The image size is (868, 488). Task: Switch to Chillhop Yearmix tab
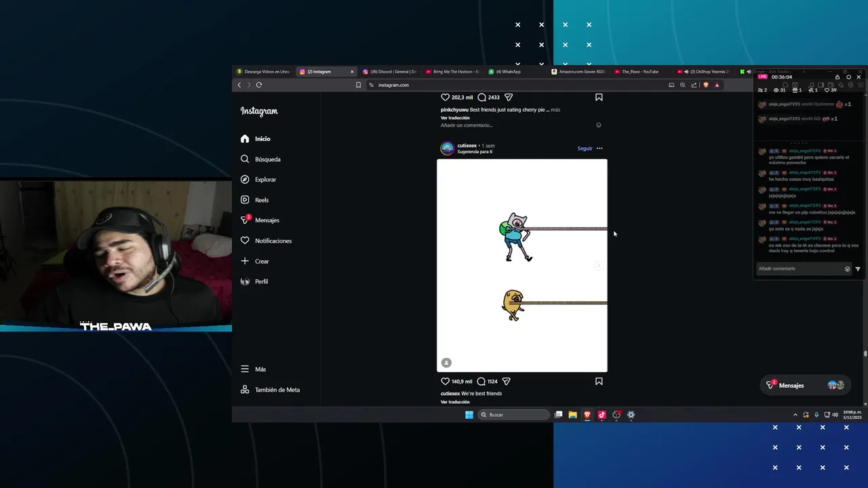coord(703,72)
